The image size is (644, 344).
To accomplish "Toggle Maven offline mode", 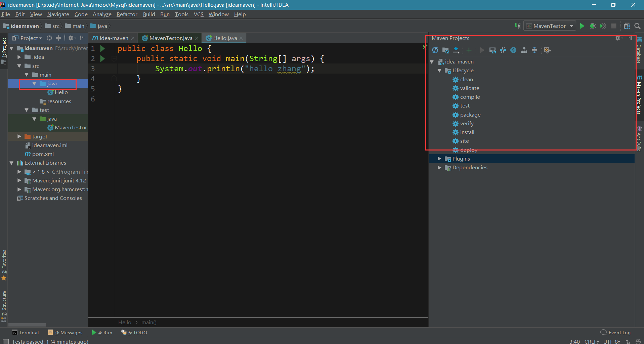I will [503, 50].
